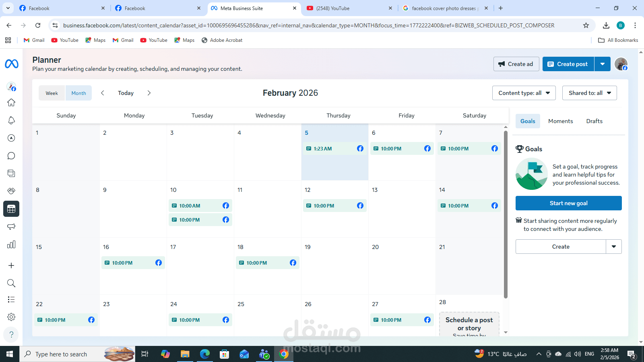Switch to the Moments tab
The width and height of the screenshot is (644, 362).
coord(560,121)
